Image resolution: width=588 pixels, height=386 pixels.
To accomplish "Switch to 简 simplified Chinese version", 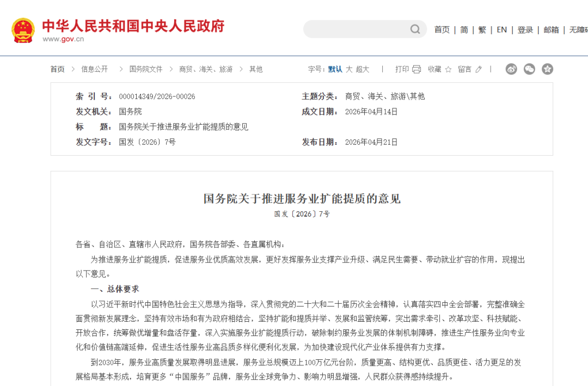I will click(x=464, y=30).
